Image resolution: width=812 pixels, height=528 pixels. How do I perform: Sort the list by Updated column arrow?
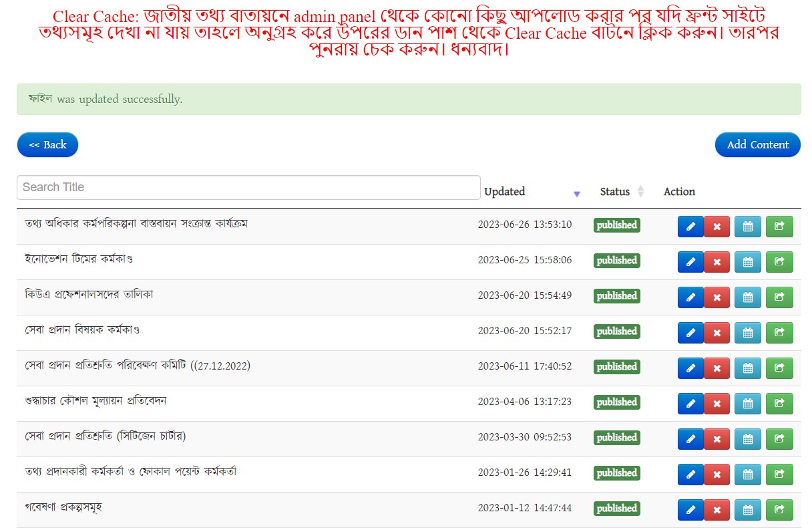577,194
